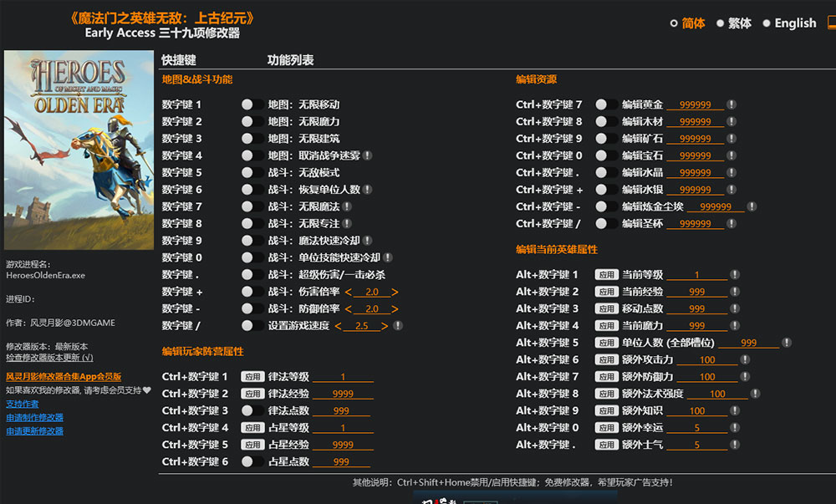This screenshot has width=836, height=504.
Task: Toggle 编辑黄金 switch
Action: click(605, 104)
